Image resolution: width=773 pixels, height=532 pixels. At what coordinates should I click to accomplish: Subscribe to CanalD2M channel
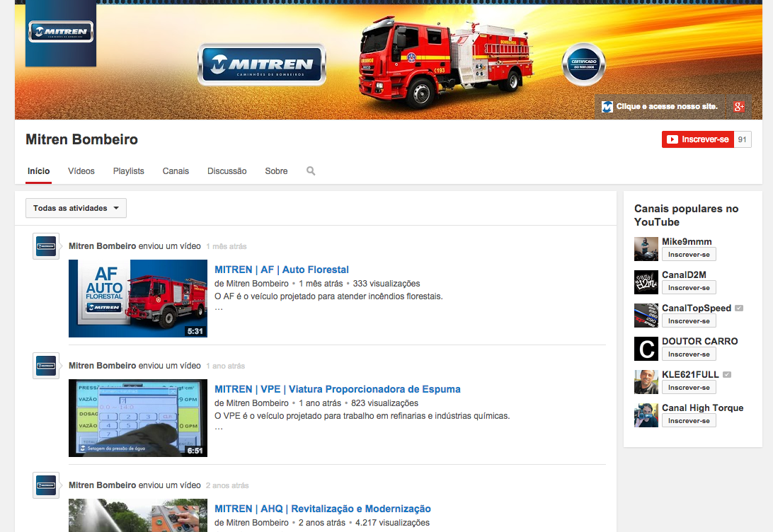[689, 288]
